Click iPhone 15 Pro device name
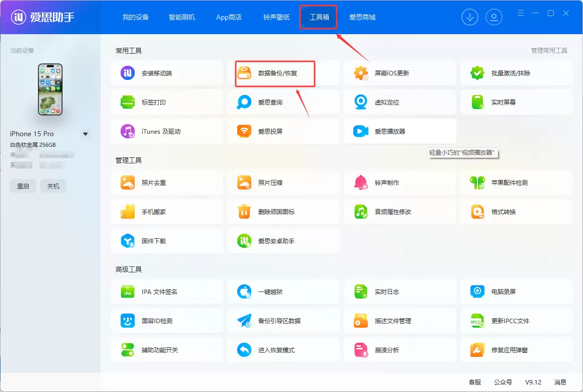Image resolution: width=583 pixels, height=392 pixels. coord(32,134)
